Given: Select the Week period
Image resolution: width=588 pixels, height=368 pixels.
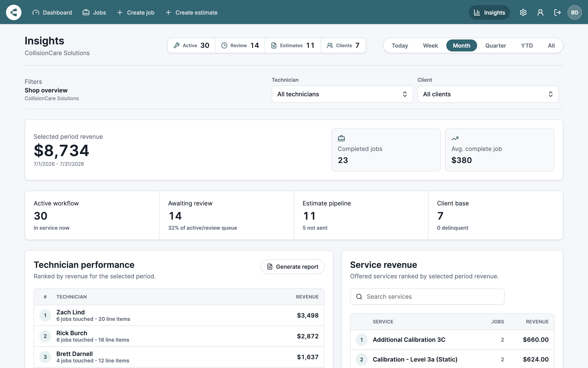Looking at the screenshot, I should tap(430, 45).
